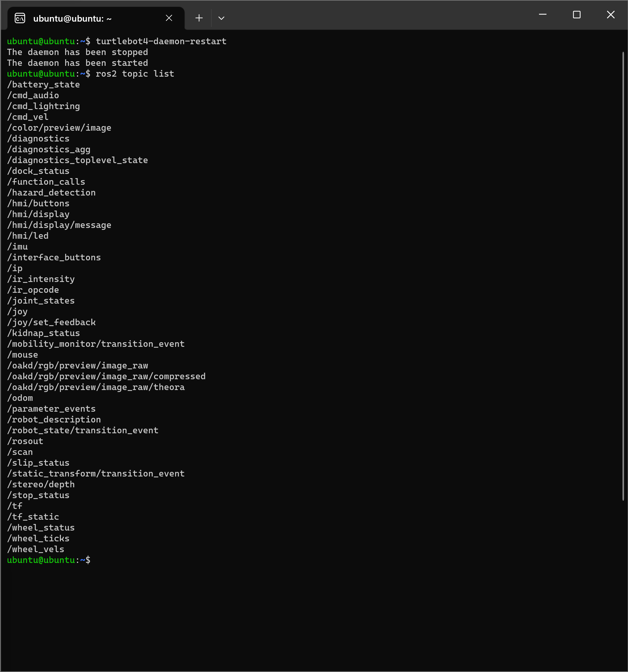Open the tab dropdown chevron
The height and width of the screenshot is (672, 628).
coord(221,18)
